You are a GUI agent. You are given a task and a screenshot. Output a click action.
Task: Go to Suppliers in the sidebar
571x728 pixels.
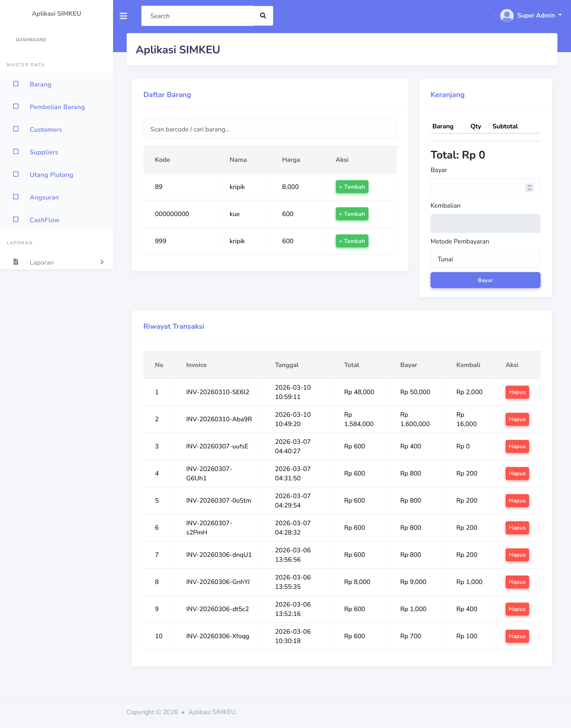[44, 152]
